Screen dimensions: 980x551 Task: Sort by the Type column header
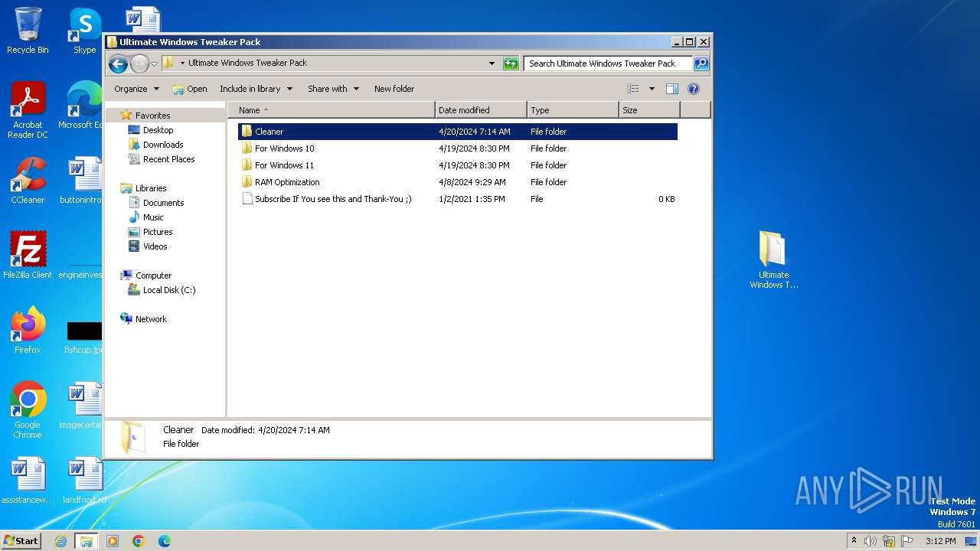(x=573, y=110)
